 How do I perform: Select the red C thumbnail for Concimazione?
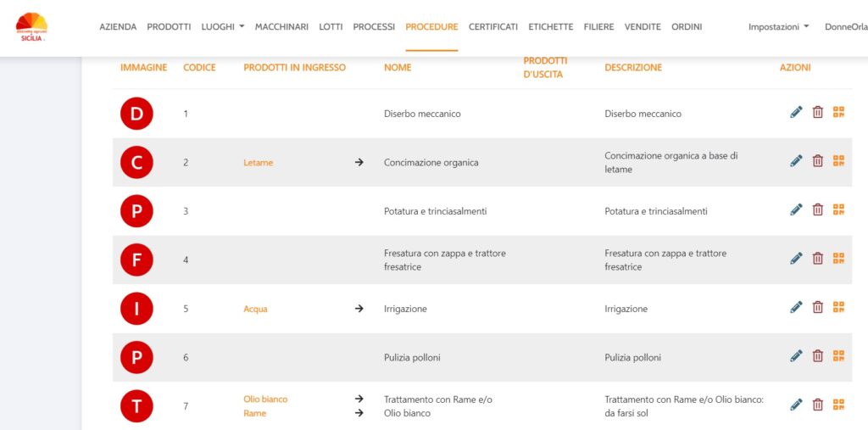(x=136, y=162)
